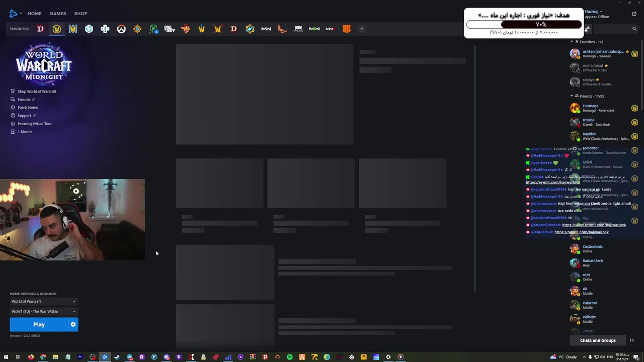Viewport: 644px width, 362px height.
Task: Open the Battle.net logo menu
Action: coord(15,14)
